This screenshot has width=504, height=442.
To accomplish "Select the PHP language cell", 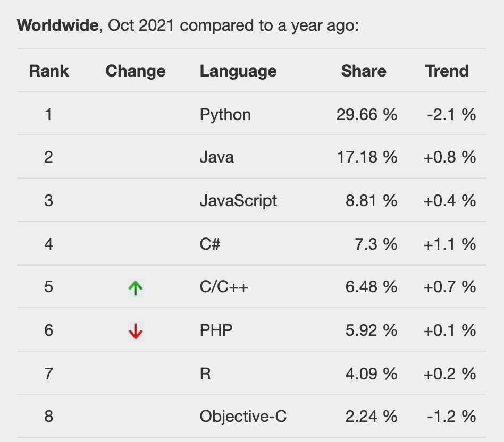I will [x=216, y=330].
